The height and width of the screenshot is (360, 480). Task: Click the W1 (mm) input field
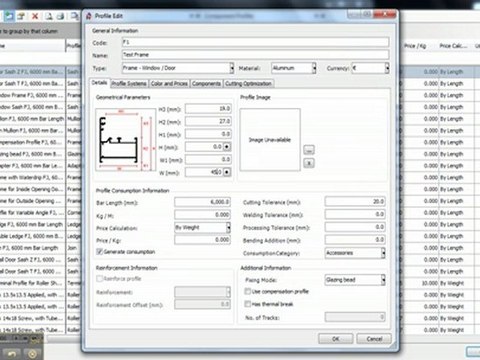[208, 159]
